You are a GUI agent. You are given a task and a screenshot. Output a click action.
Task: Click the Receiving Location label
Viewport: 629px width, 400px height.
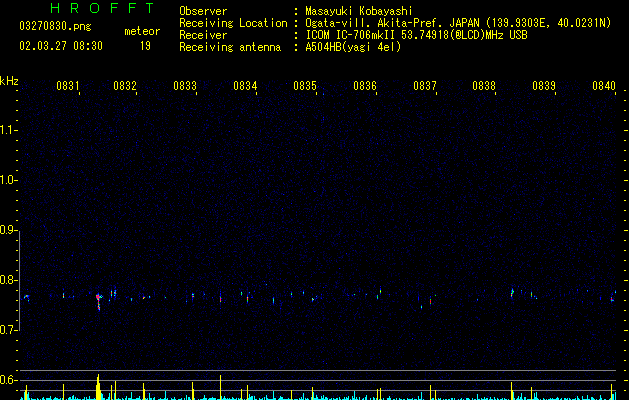pyautogui.click(x=233, y=23)
